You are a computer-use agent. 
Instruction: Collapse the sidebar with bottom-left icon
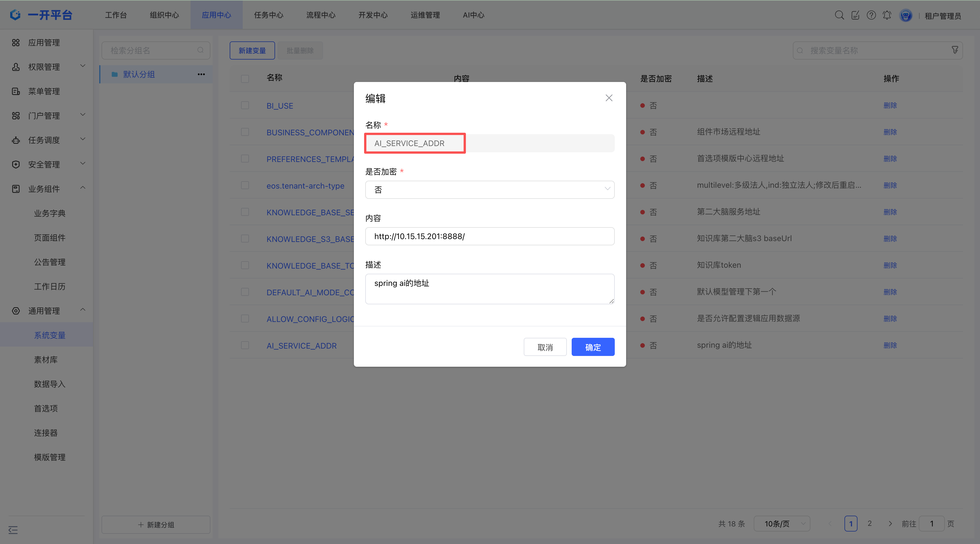(13, 530)
